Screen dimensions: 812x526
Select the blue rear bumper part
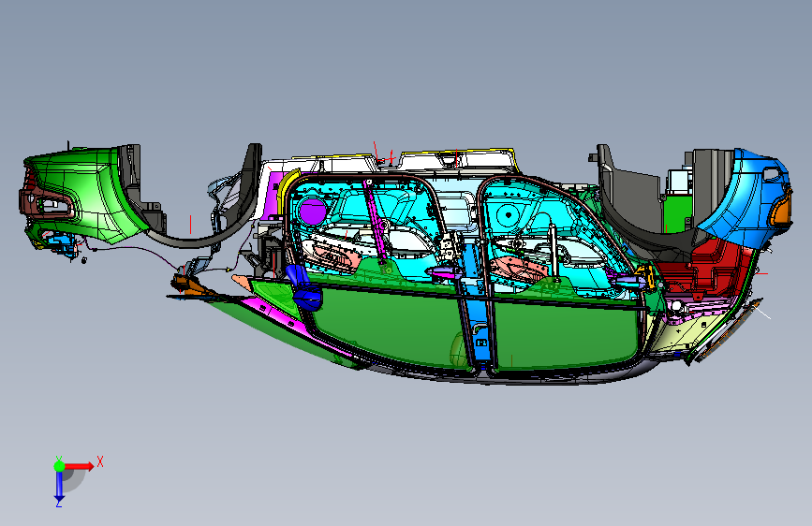click(746, 199)
